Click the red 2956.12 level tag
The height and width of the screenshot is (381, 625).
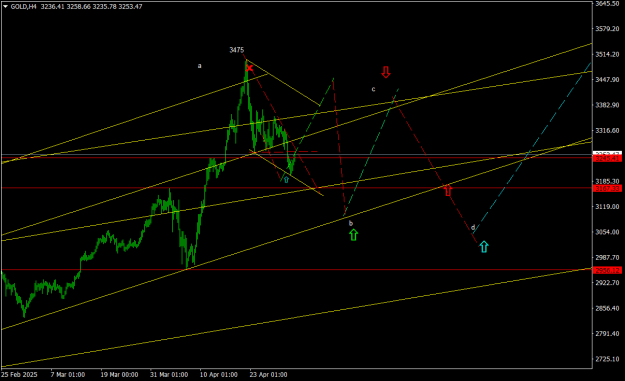(x=607, y=271)
